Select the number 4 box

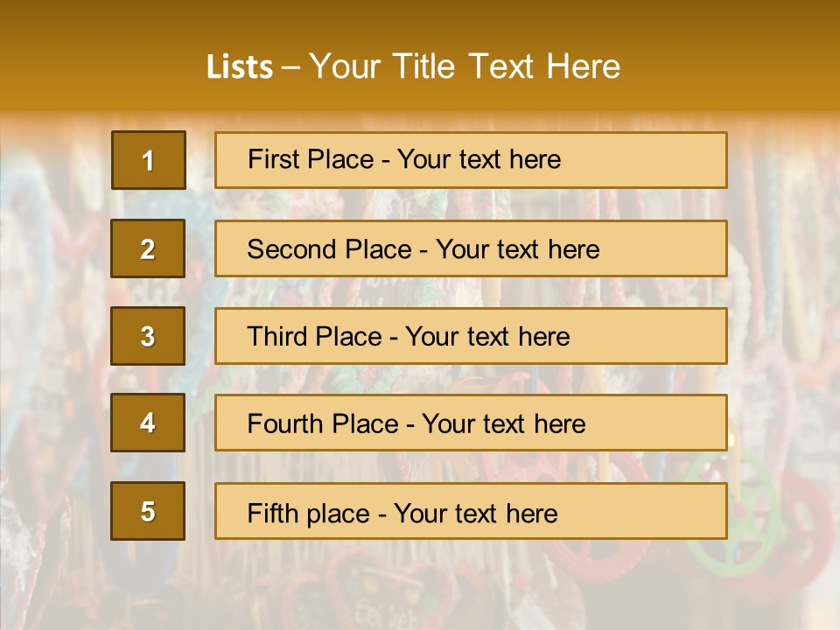pyautogui.click(x=148, y=423)
